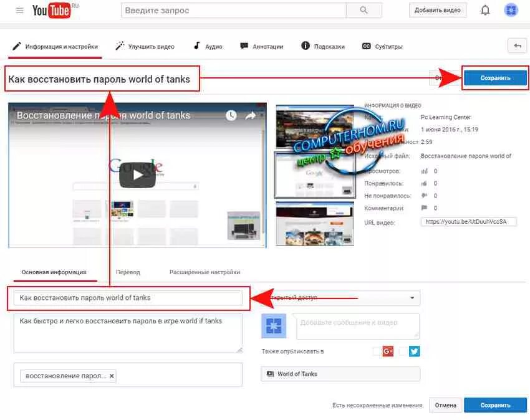Click the video player title text

click(104, 115)
